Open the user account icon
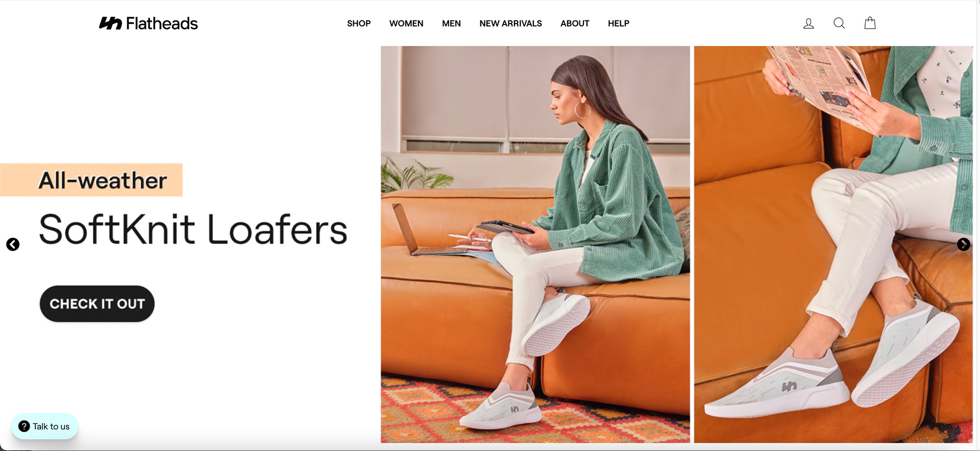This screenshot has height=451, width=980. [x=808, y=23]
